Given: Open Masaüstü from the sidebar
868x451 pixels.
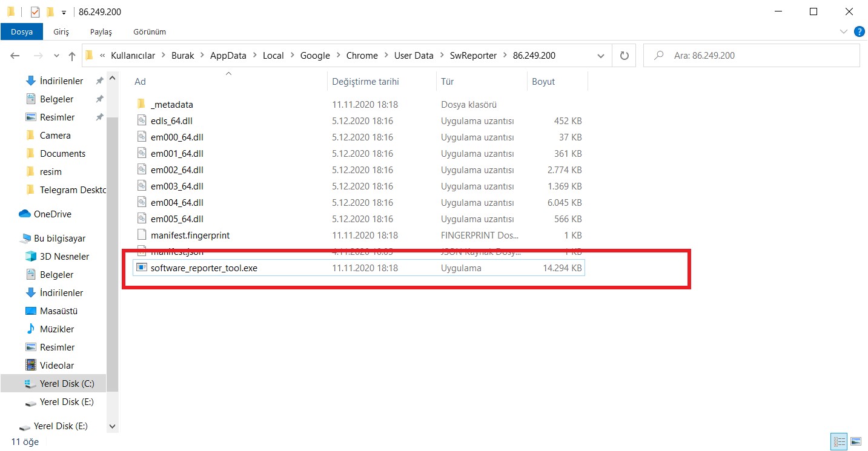Looking at the screenshot, I should [58, 311].
